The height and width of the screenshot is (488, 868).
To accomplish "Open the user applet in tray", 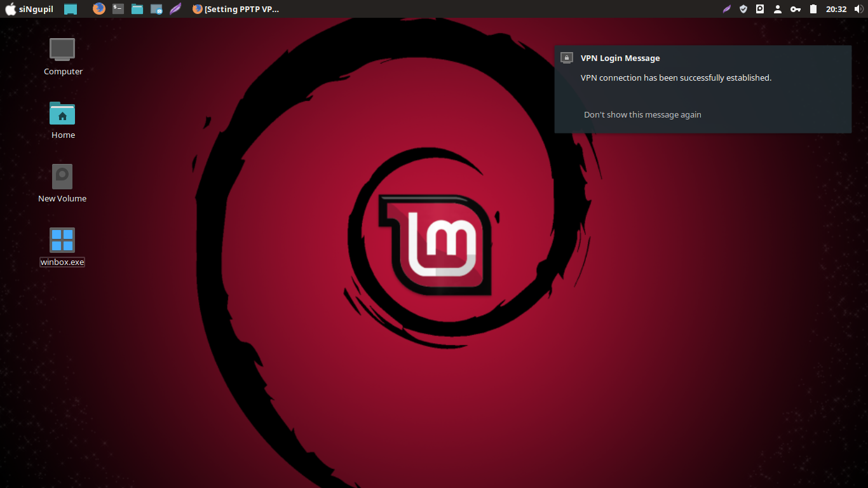I will point(777,9).
